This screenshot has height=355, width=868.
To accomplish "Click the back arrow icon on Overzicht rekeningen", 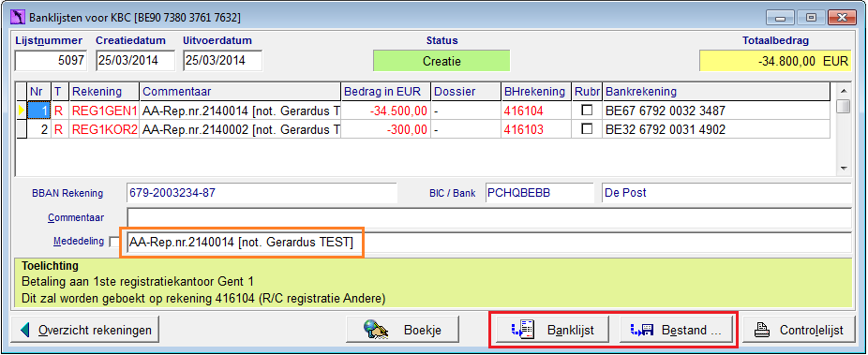I will (23, 331).
